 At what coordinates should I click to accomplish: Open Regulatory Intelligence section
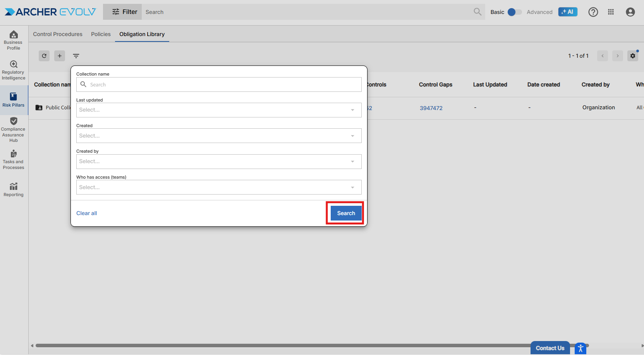(x=14, y=70)
